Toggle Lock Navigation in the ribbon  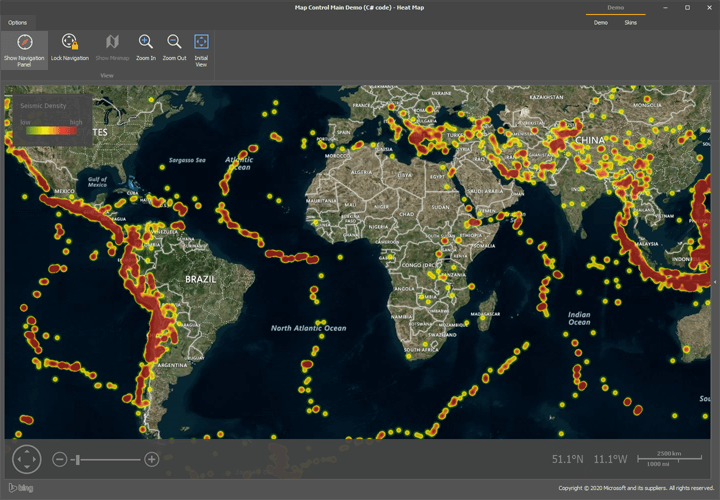[70, 48]
